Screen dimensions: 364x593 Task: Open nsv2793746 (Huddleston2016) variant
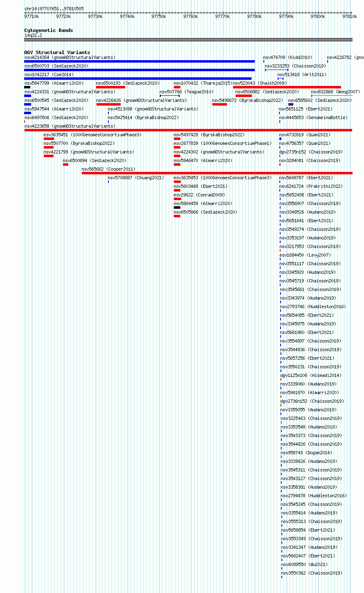[x=313, y=307]
